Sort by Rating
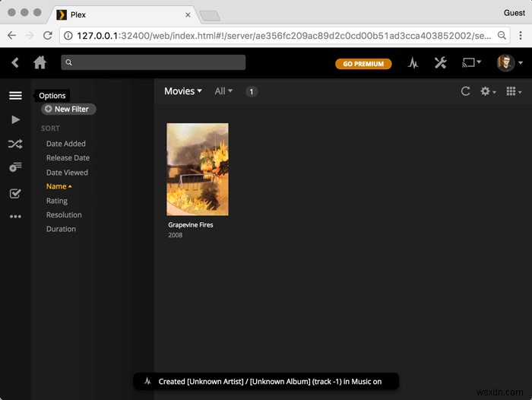 coord(57,201)
